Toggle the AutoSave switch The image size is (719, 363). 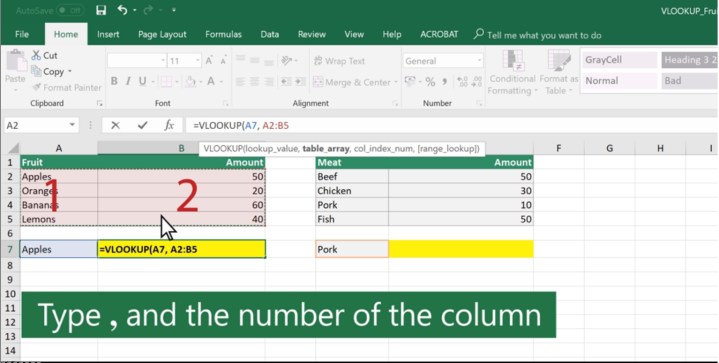[x=70, y=10]
